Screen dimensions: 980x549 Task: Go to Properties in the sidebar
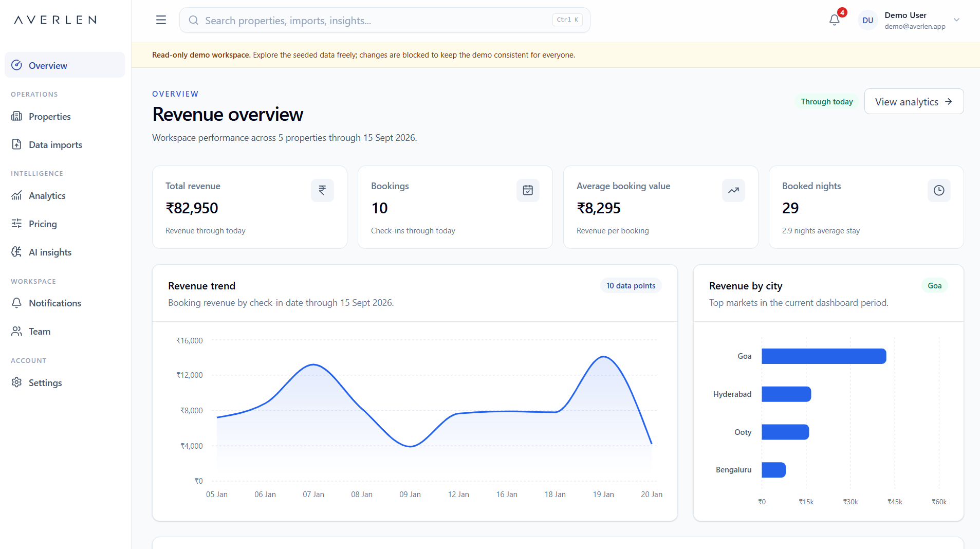(65, 116)
